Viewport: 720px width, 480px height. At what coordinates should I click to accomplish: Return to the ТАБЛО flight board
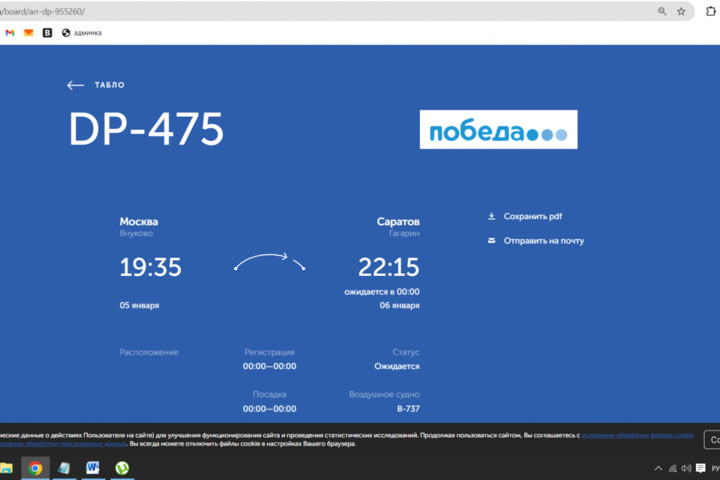(109, 85)
